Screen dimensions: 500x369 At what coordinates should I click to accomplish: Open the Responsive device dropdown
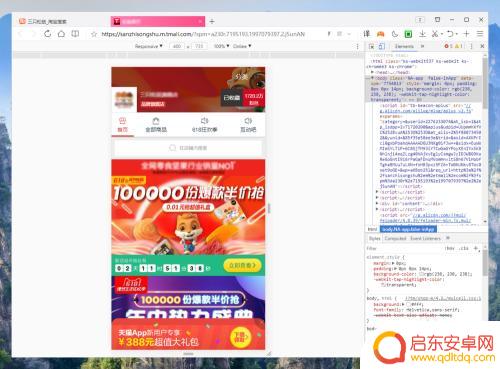point(149,46)
